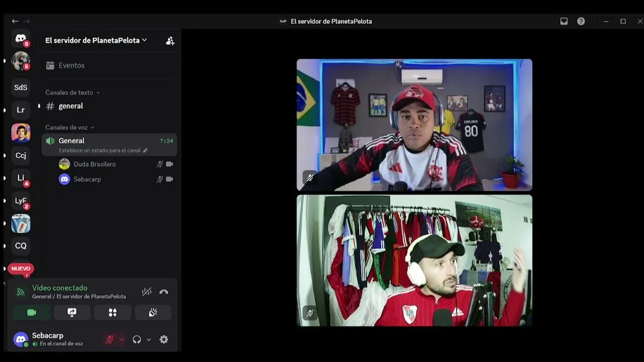This screenshot has height=362, width=644.
Task: Set a status via 'Establece un estado para el canal'
Action: pyautogui.click(x=103, y=150)
